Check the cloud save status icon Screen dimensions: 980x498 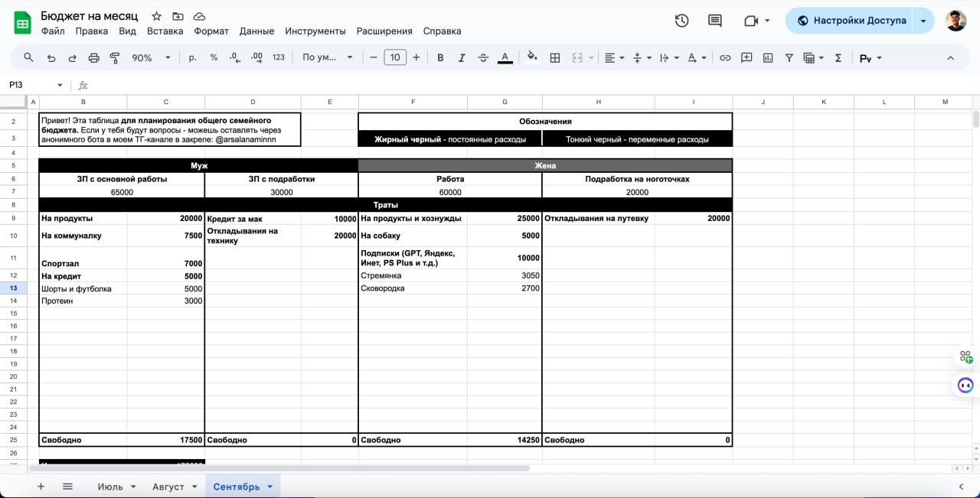(x=199, y=16)
